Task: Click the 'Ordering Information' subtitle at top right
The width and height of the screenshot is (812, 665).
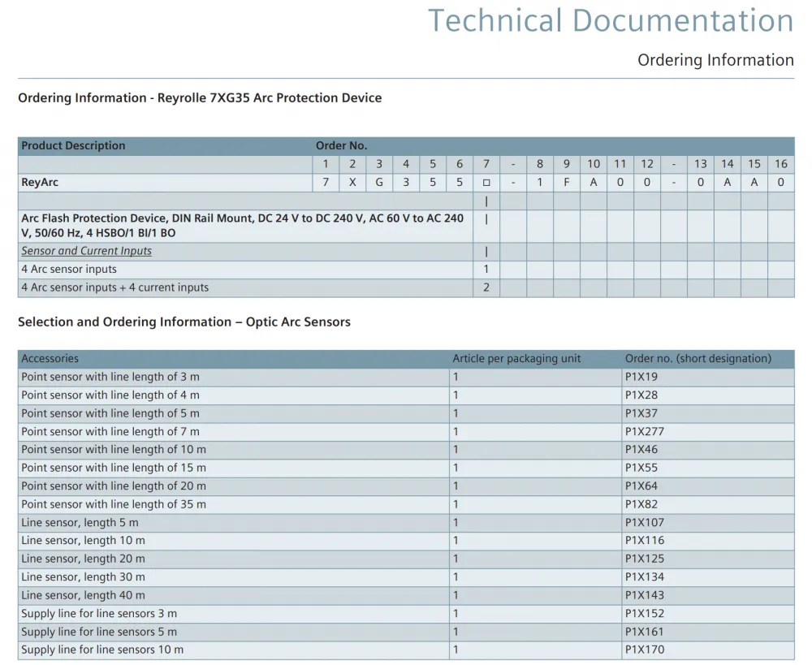Action: tap(715, 60)
